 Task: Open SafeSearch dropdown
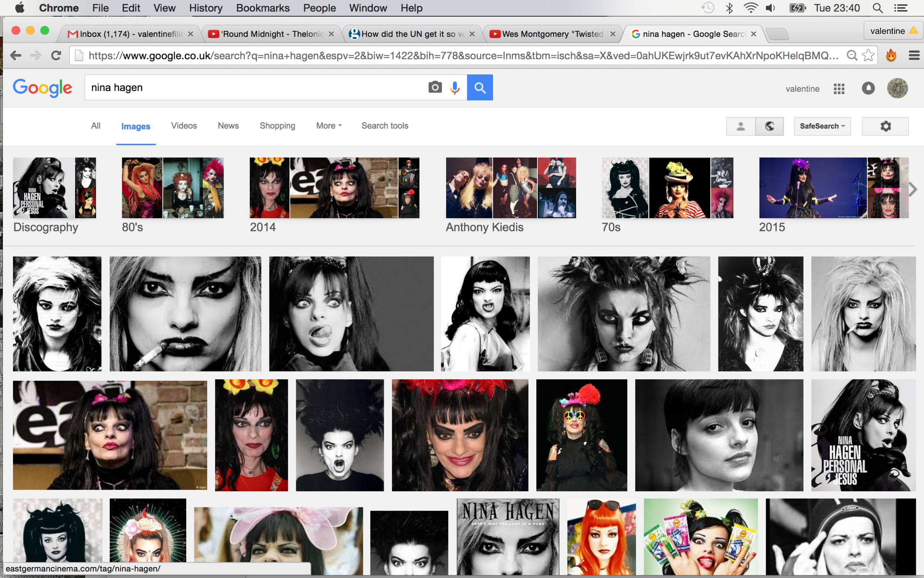(x=822, y=126)
